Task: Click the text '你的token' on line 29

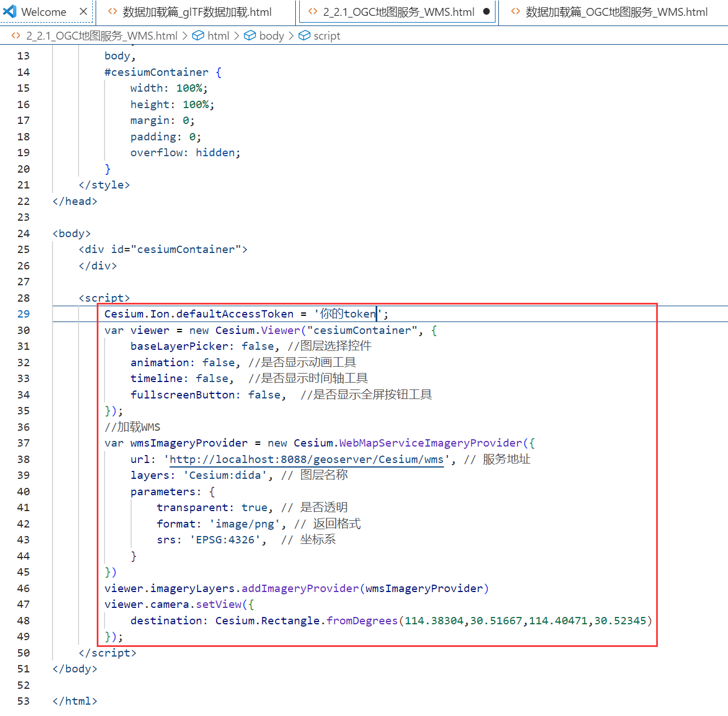Action: click(348, 314)
